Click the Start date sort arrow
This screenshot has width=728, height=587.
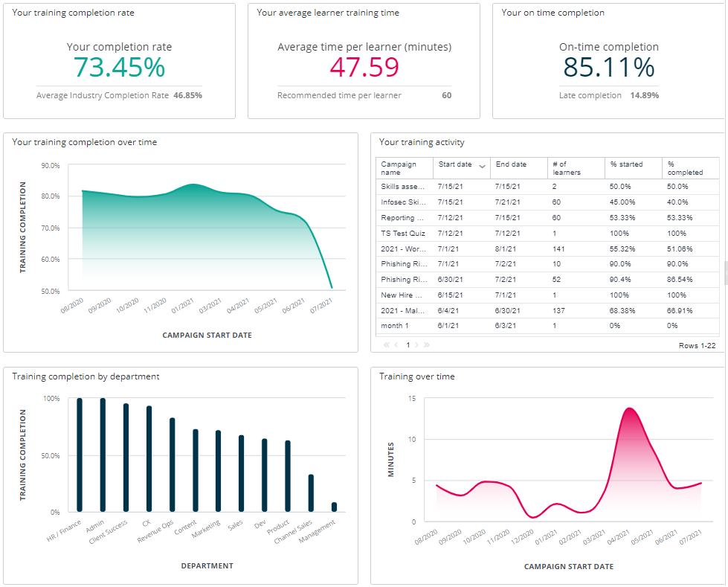click(x=482, y=165)
